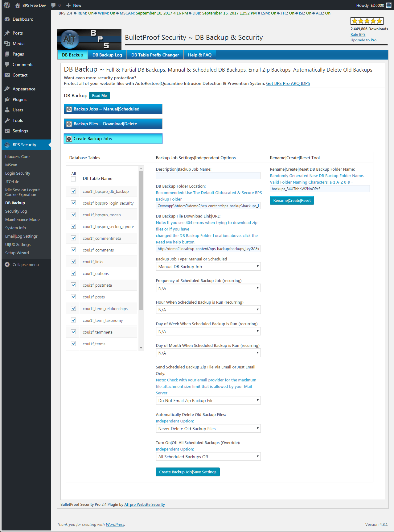Click the scroll-down arrow of tables list
The width and height of the screenshot is (394, 532).
141,348
